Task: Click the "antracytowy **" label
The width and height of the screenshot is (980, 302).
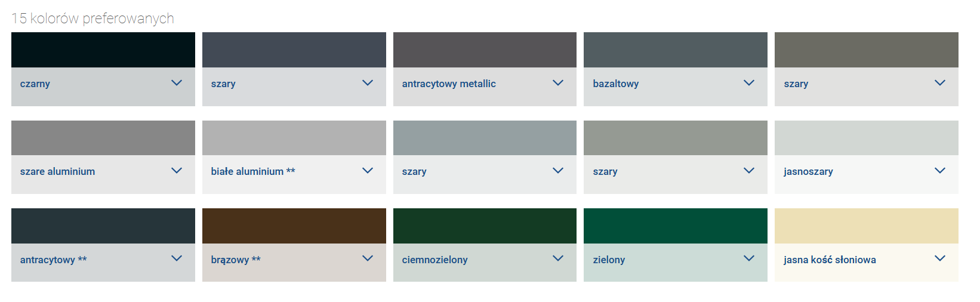Action: pos(54,260)
